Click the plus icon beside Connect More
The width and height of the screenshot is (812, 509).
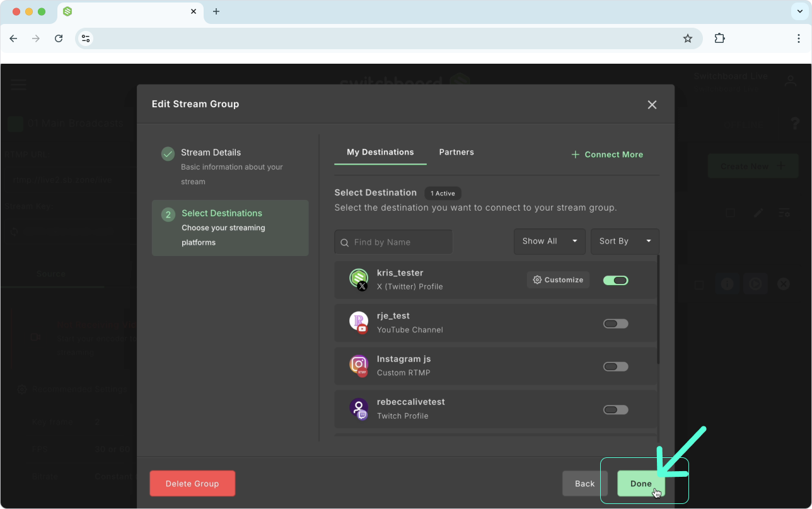pyautogui.click(x=575, y=155)
